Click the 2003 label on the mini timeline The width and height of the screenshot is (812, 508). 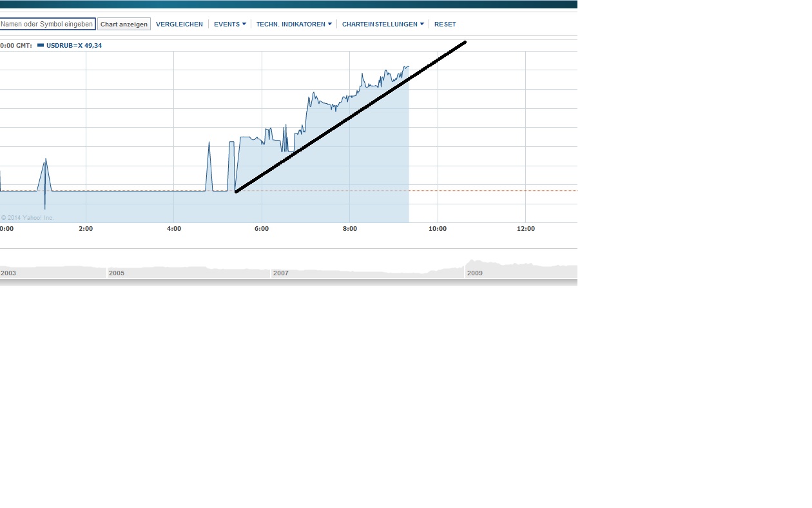pos(9,273)
